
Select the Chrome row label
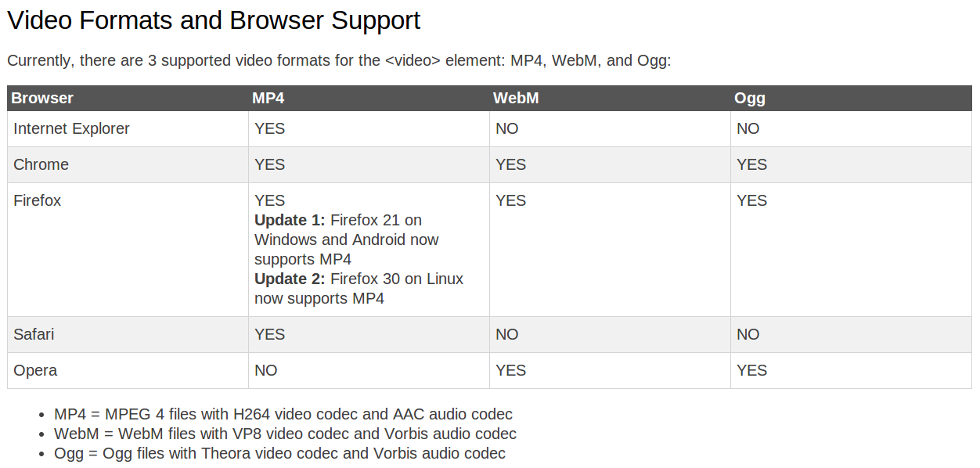(x=41, y=164)
